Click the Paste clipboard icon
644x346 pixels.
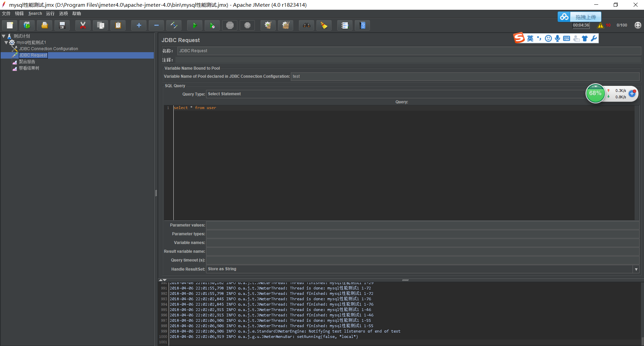pos(118,25)
